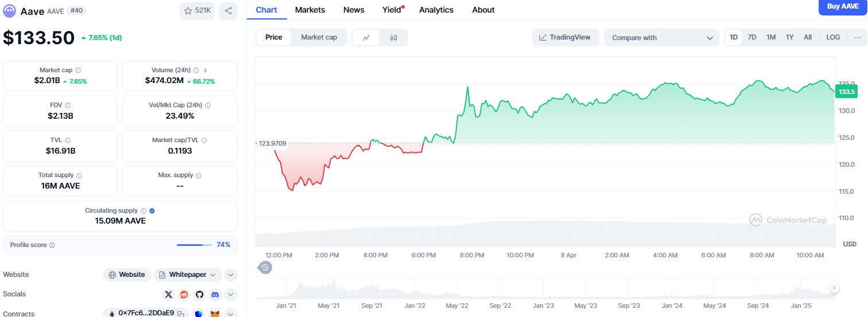
Task: Click the chart history clock icon
Action: [x=265, y=267]
